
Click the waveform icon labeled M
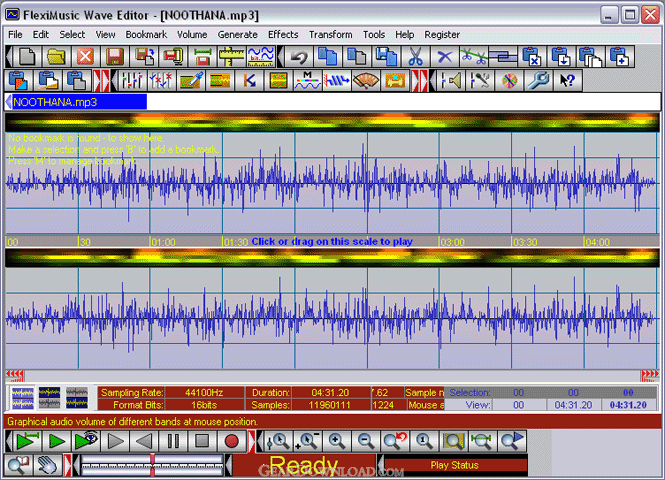(x=307, y=81)
